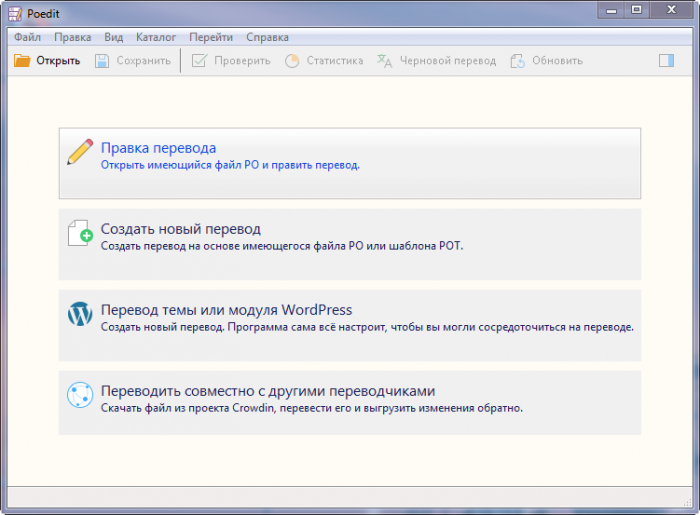The width and height of the screenshot is (700, 515).
Task: Open the Правка menu
Action: click(x=73, y=37)
